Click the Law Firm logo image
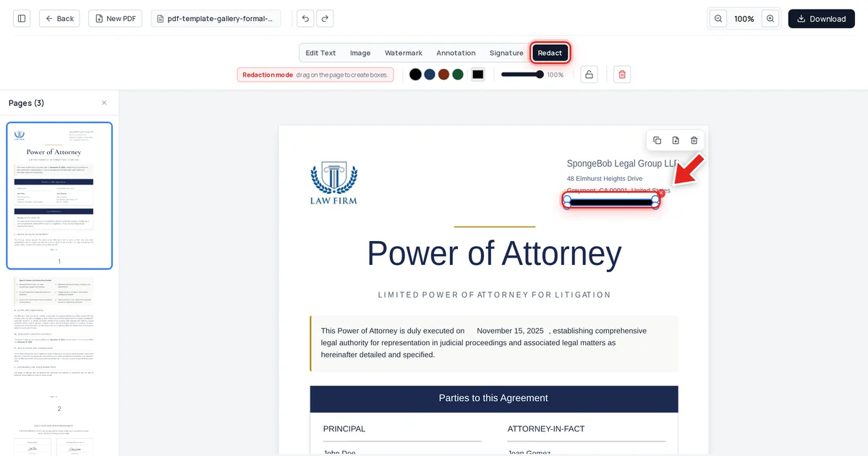868x456 pixels. click(x=333, y=184)
